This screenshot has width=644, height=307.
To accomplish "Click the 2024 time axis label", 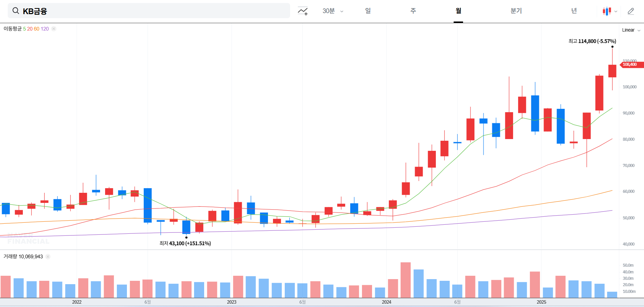I will tap(386, 302).
